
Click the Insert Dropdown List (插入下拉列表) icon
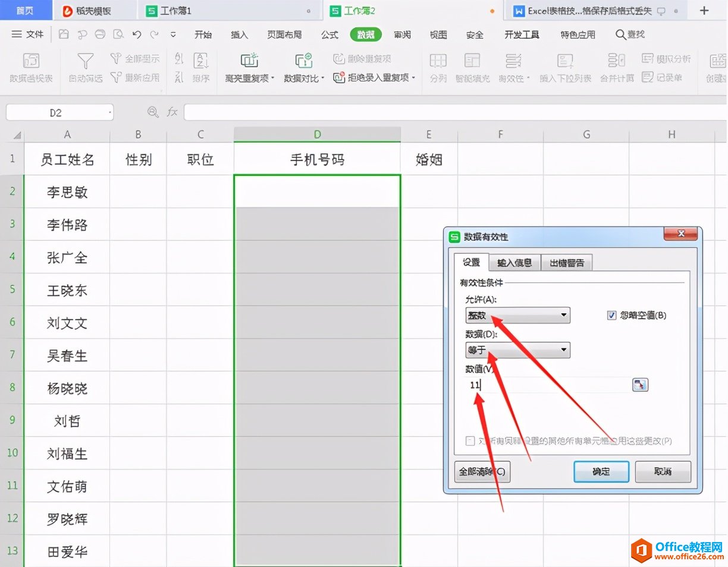(565, 61)
